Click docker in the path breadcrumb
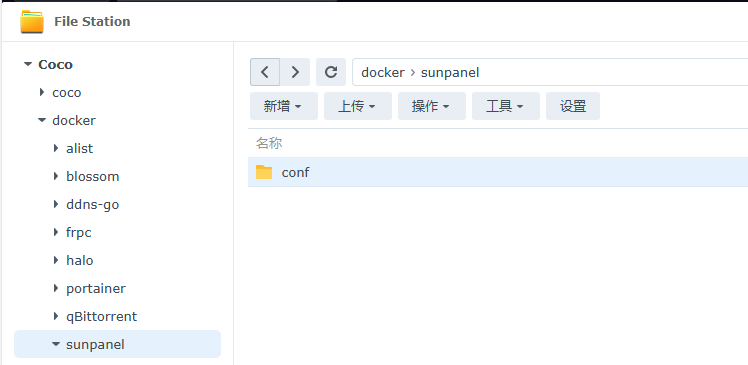 point(383,73)
